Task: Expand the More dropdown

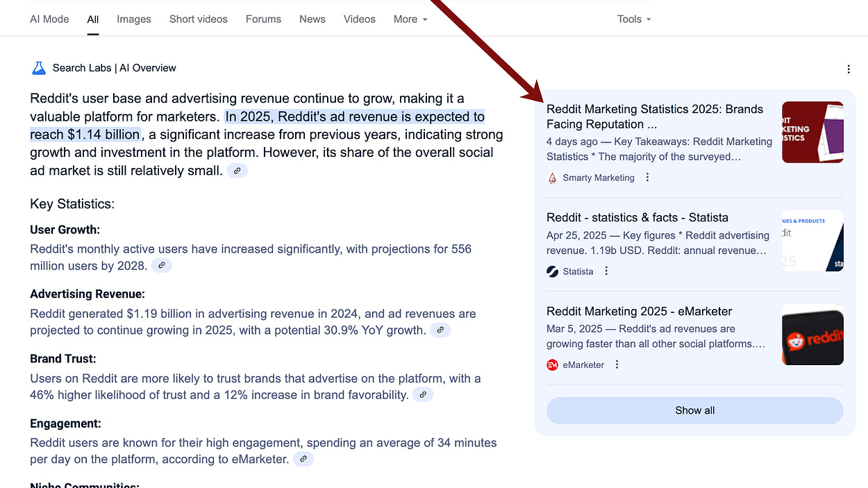Action: [x=410, y=19]
